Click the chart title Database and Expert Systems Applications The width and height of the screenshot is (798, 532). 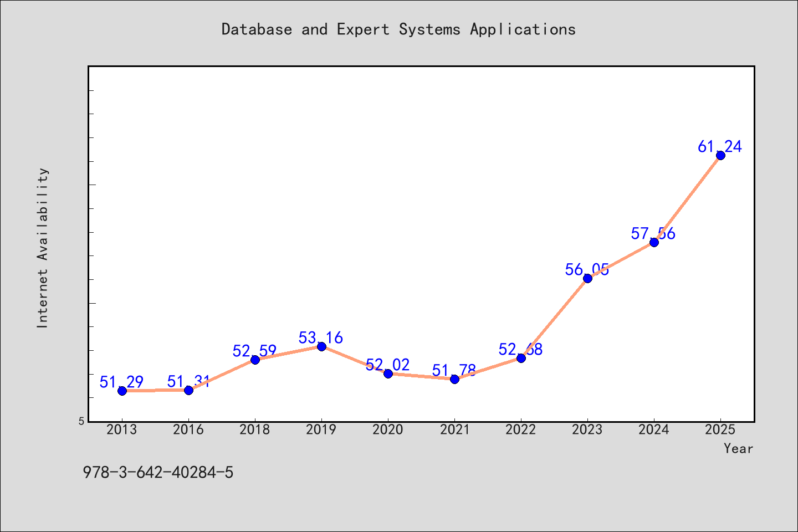coord(398,29)
